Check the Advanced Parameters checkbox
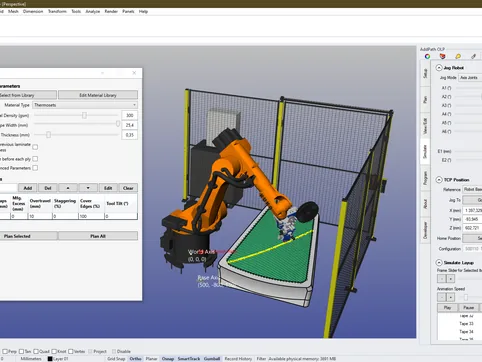Screen dimensions: 482x362 point(35,168)
